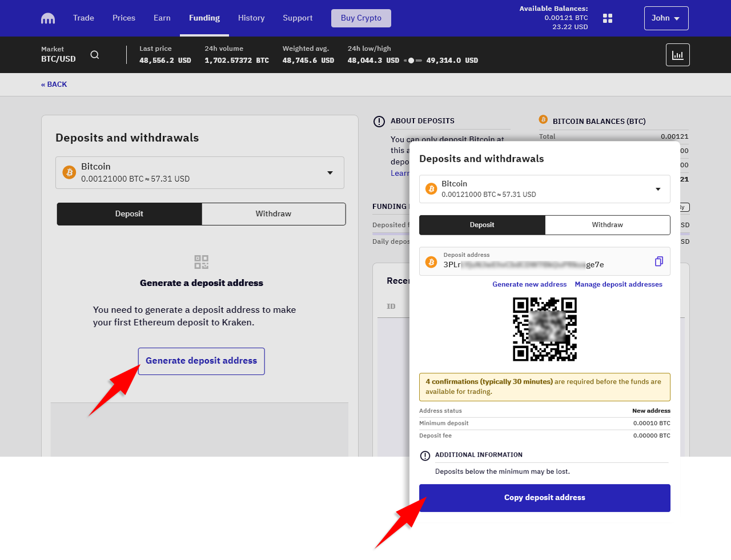This screenshot has width=731, height=560.
Task: Open Manage deposit addresses link
Action: tap(618, 284)
